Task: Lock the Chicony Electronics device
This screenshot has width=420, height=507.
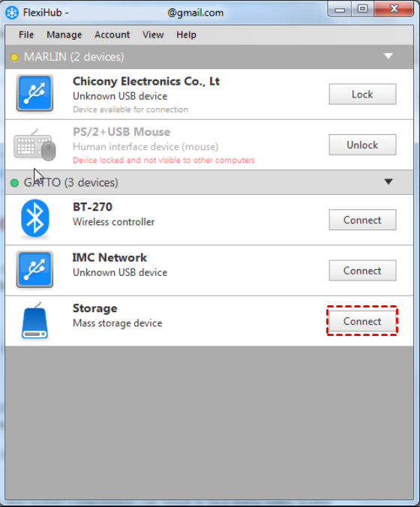Action: [x=362, y=94]
